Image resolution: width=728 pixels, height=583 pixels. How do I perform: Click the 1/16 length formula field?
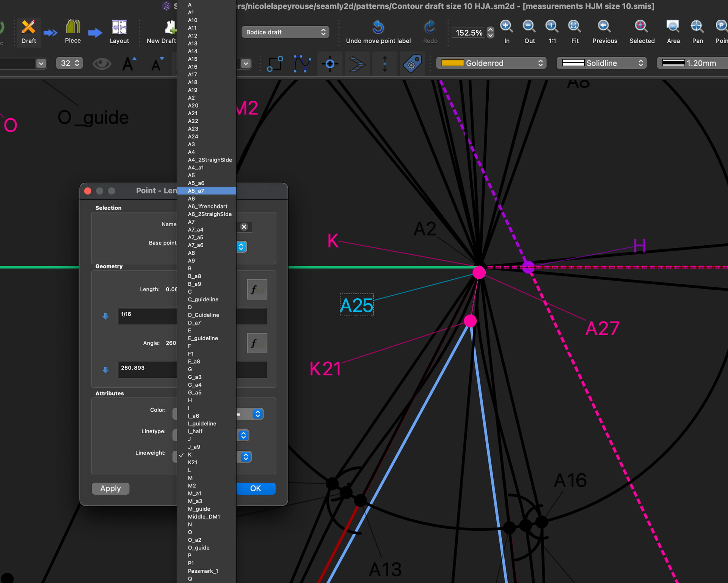tap(147, 315)
